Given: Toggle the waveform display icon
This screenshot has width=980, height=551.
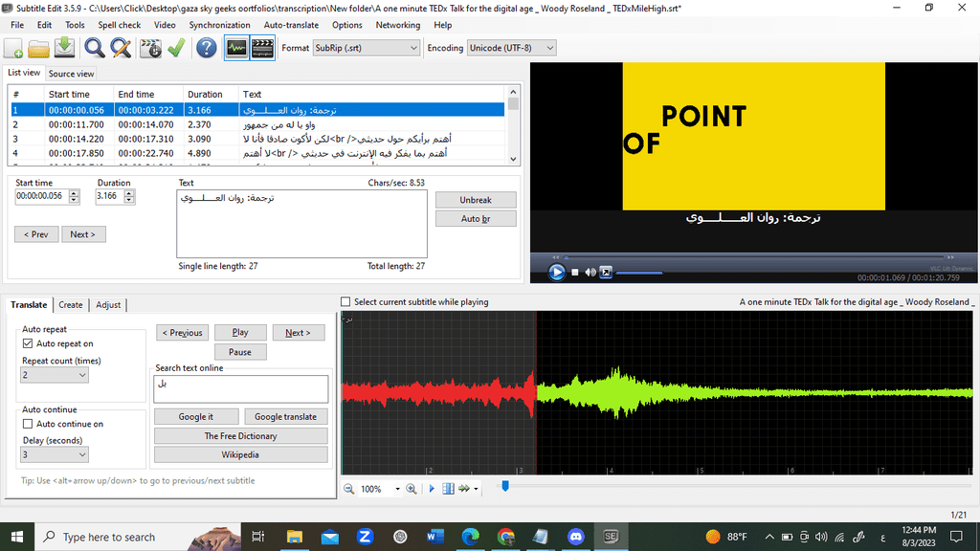Looking at the screenshot, I should (x=236, y=48).
